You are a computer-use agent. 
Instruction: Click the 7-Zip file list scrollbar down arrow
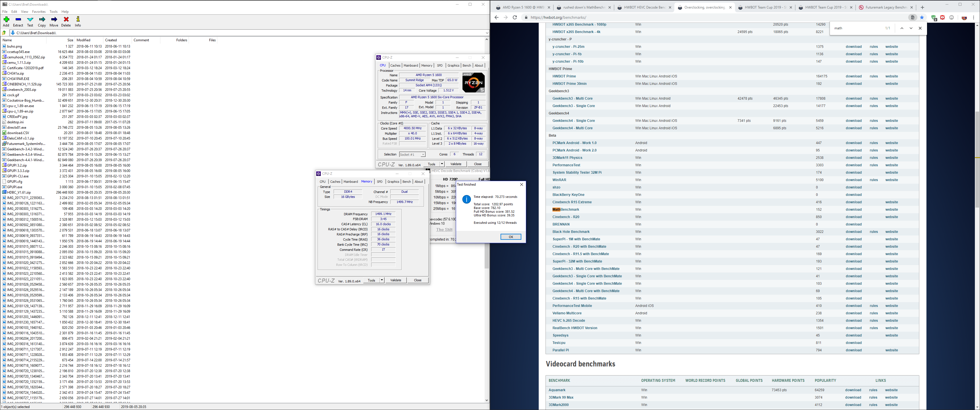click(x=487, y=400)
